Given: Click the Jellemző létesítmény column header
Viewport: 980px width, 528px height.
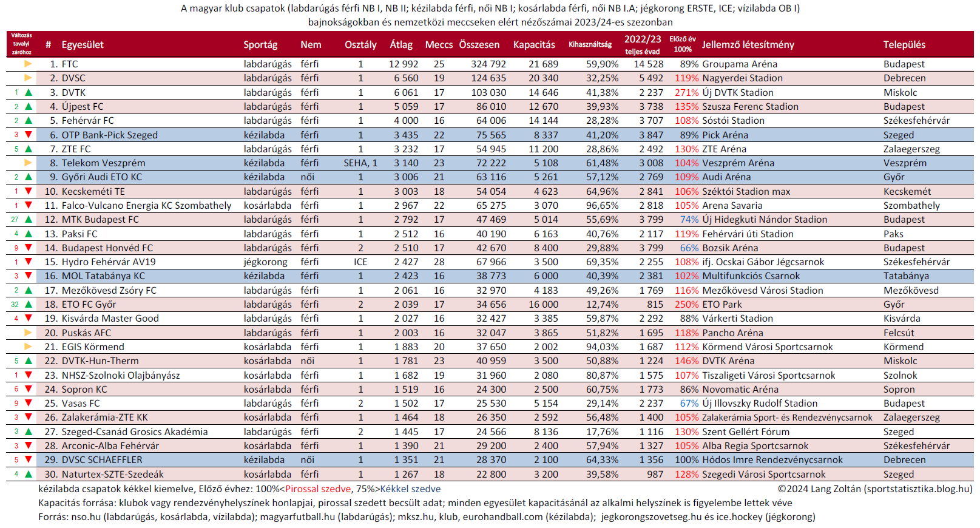Looking at the screenshot, I should pyautogui.click(x=748, y=45).
